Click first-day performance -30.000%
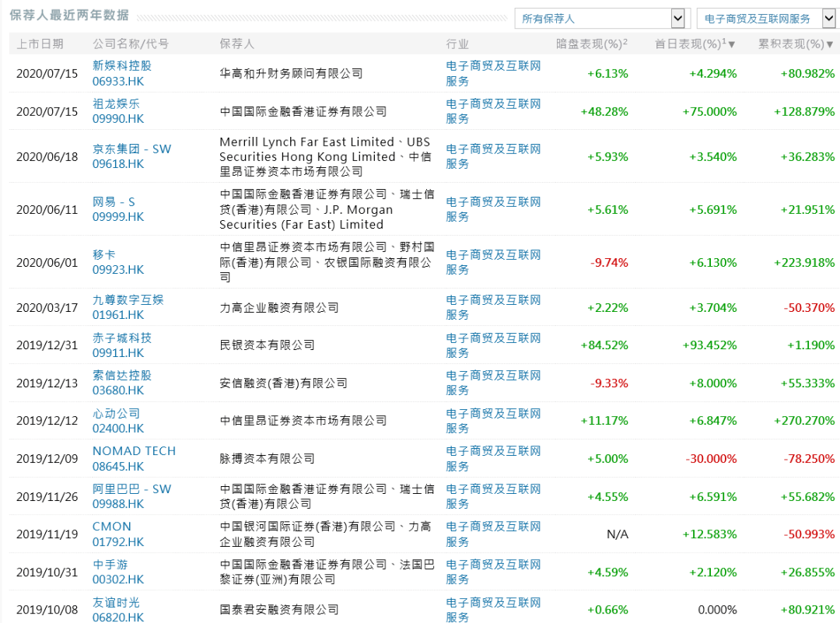The height and width of the screenshot is (623, 840). tap(711, 459)
